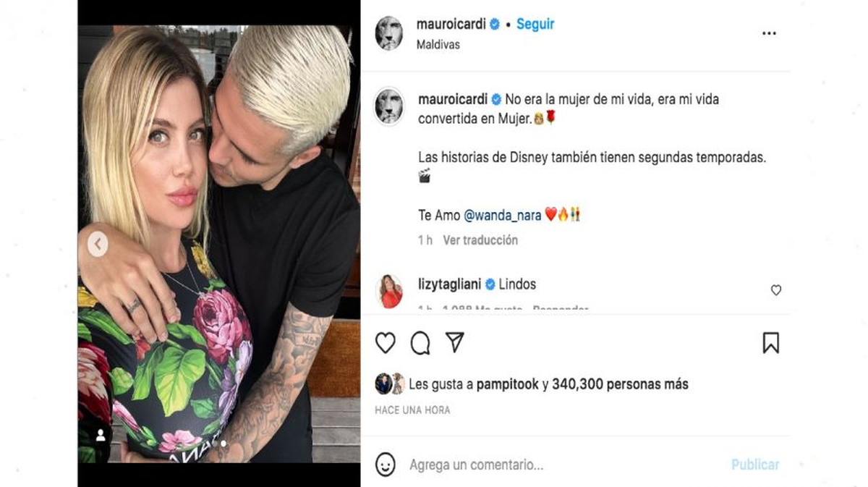The height and width of the screenshot is (487, 868).
Task: Like lizytagliani's comment heart
Action: (x=775, y=290)
